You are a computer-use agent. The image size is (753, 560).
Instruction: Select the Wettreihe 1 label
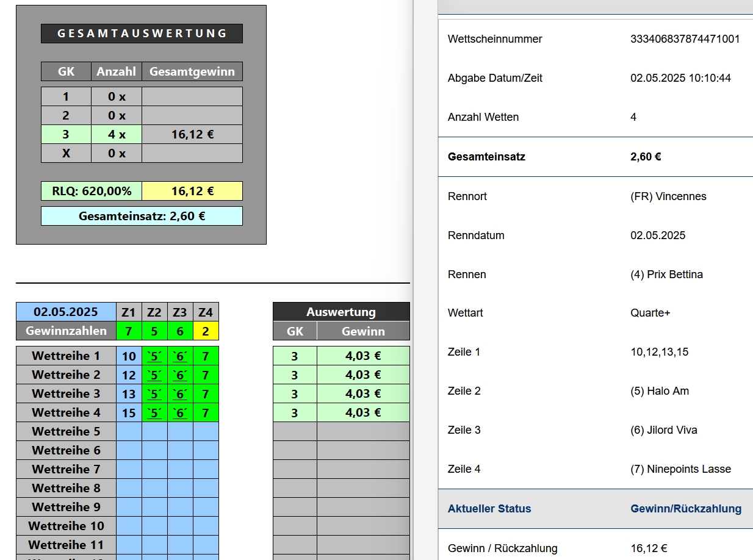coord(66,356)
